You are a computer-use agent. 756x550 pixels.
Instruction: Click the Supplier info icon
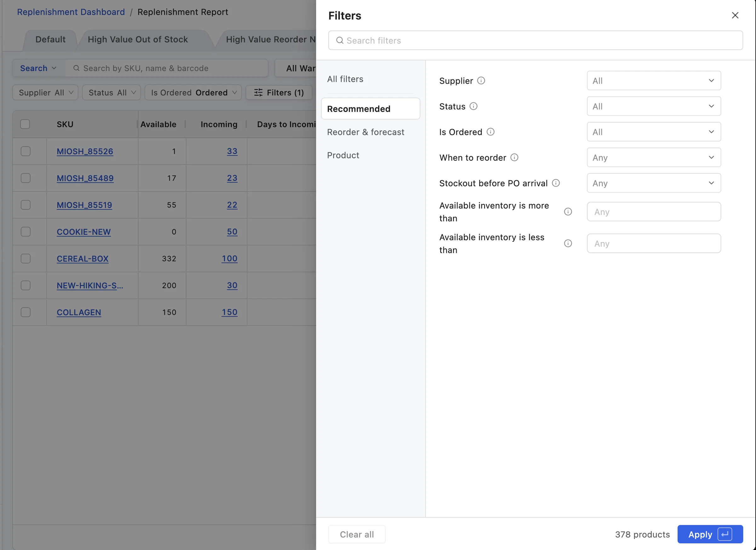click(x=481, y=81)
